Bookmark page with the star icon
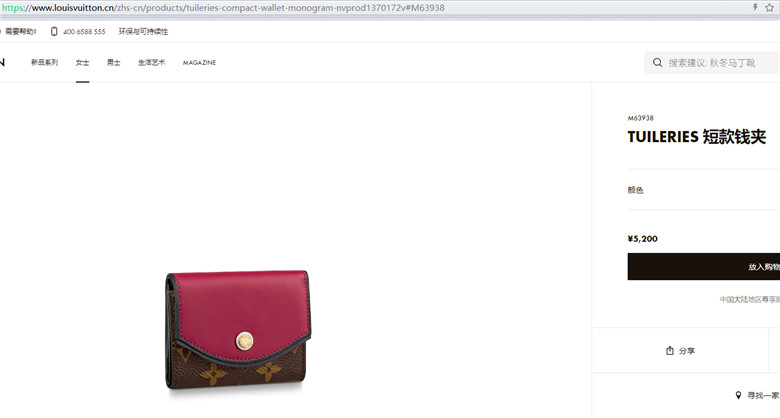 [770, 7]
